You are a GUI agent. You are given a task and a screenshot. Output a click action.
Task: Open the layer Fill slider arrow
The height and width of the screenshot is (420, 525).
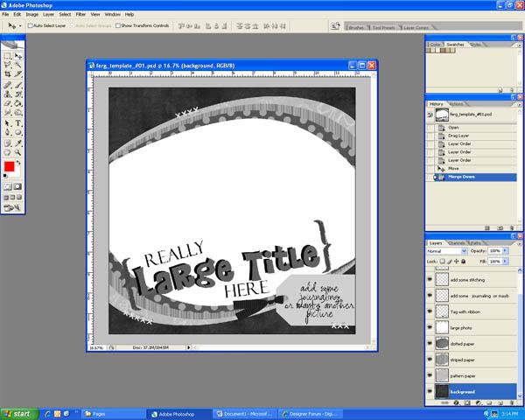(x=507, y=261)
